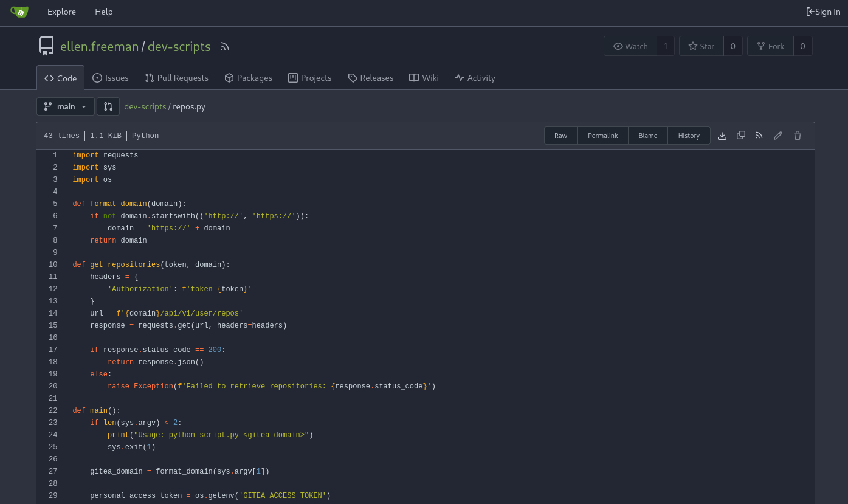Open the file History
The height and width of the screenshot is (504, 848).
tap(689, 136)
